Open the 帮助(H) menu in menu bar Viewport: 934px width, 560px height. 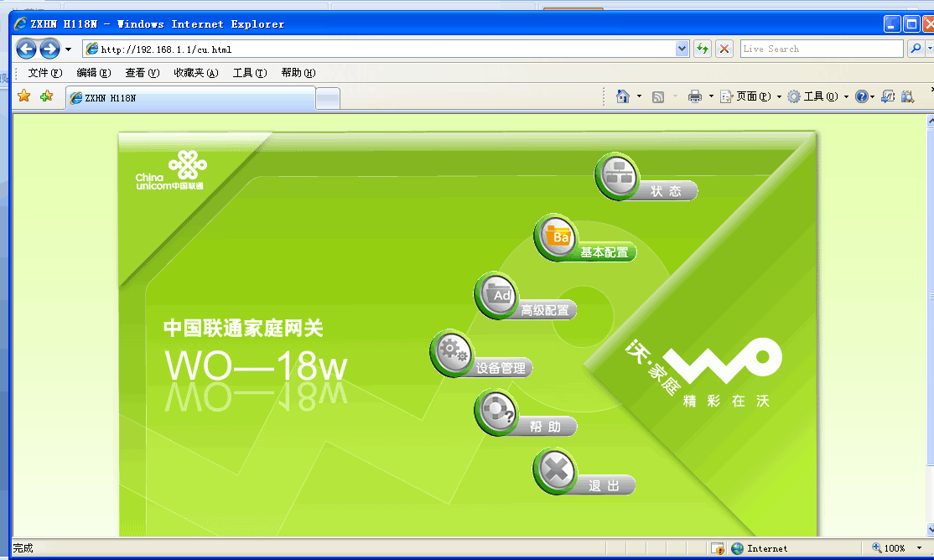298,73
